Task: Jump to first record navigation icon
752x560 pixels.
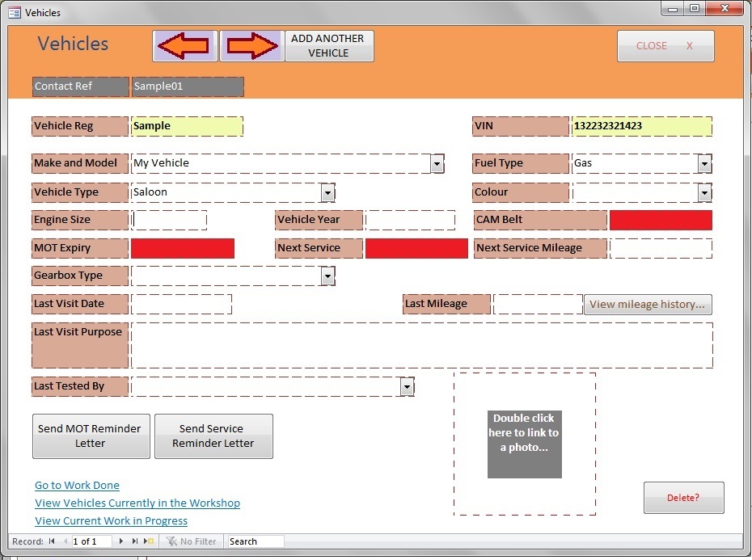Action: pos(52,541)
